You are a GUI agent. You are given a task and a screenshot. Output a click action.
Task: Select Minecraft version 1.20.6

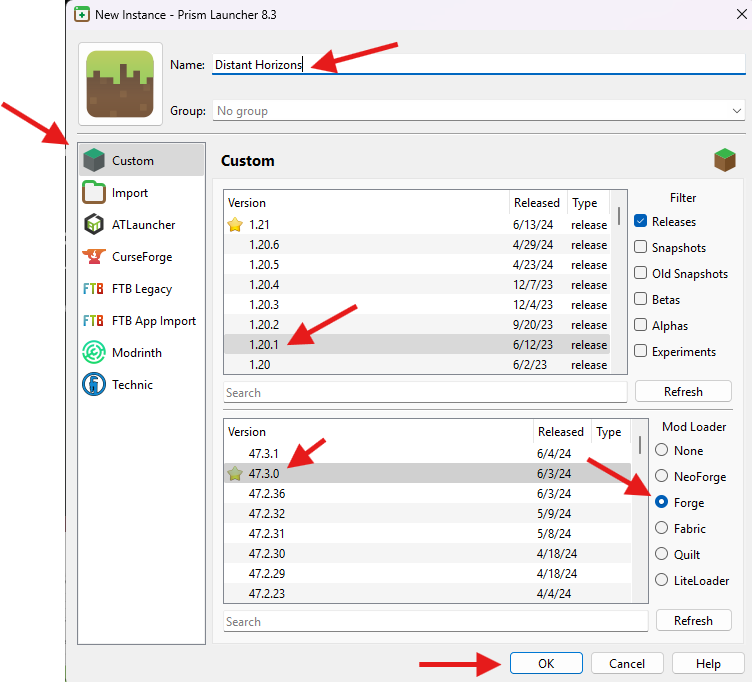pos(417,245)
